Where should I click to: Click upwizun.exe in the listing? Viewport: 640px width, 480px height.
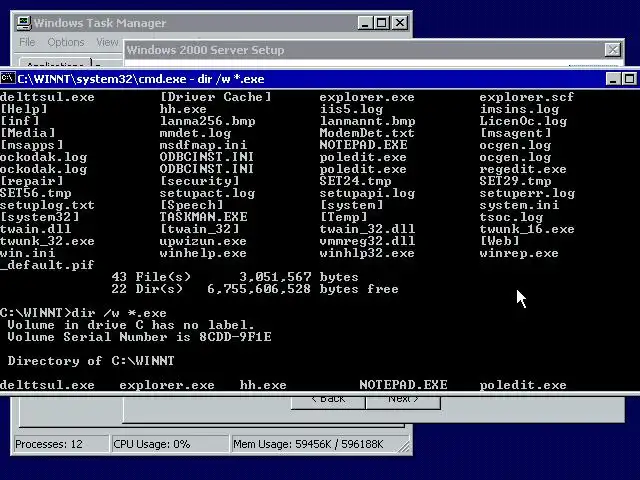[x=203, y=241]
